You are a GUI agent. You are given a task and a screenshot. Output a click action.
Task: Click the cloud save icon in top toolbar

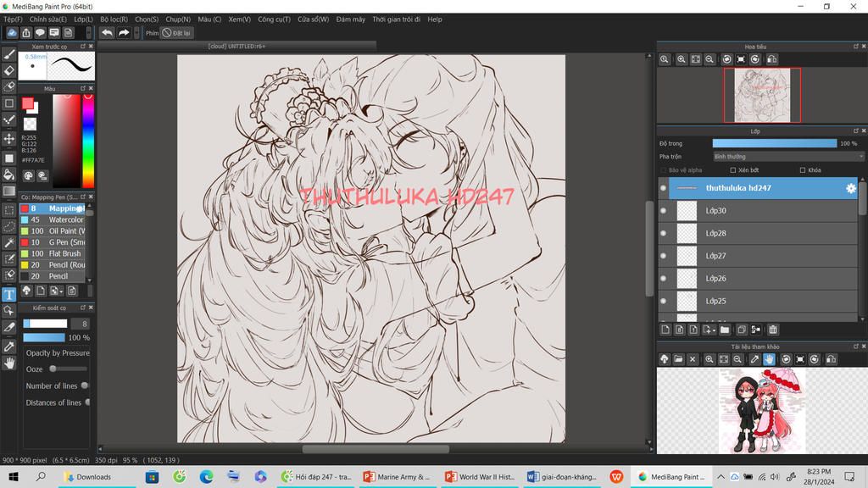[12, 33]
